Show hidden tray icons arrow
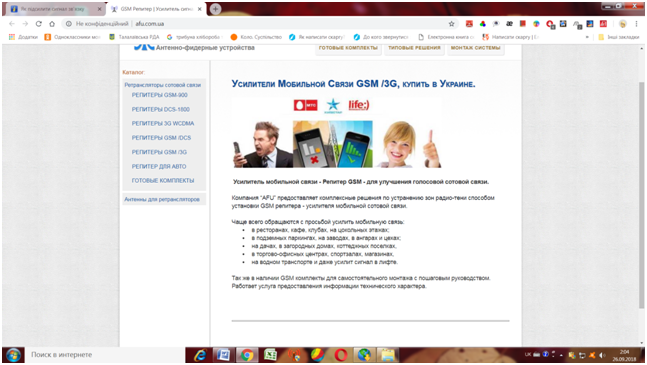The height and width of the screenshot is (365, 647). [561, 355]
